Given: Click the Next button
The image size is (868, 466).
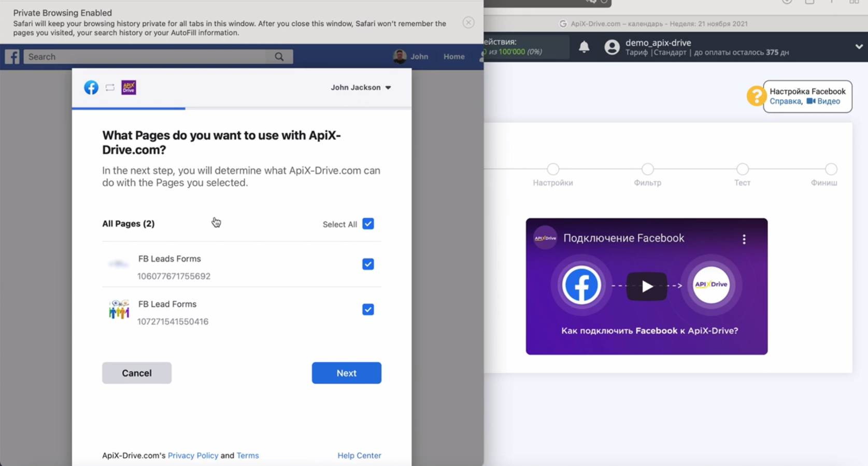Looking at the screenshot, I should pos(347,373).
